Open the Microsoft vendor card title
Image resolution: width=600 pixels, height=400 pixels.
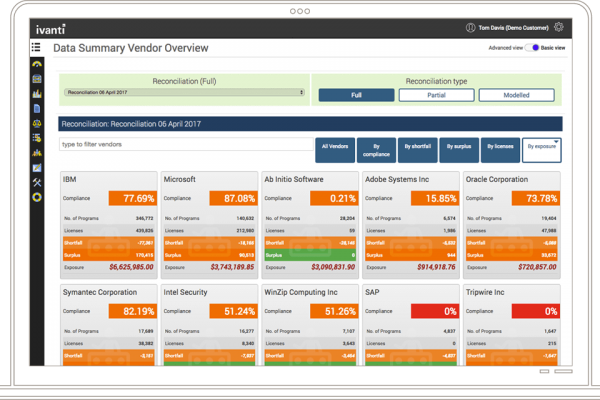point(179,179)
